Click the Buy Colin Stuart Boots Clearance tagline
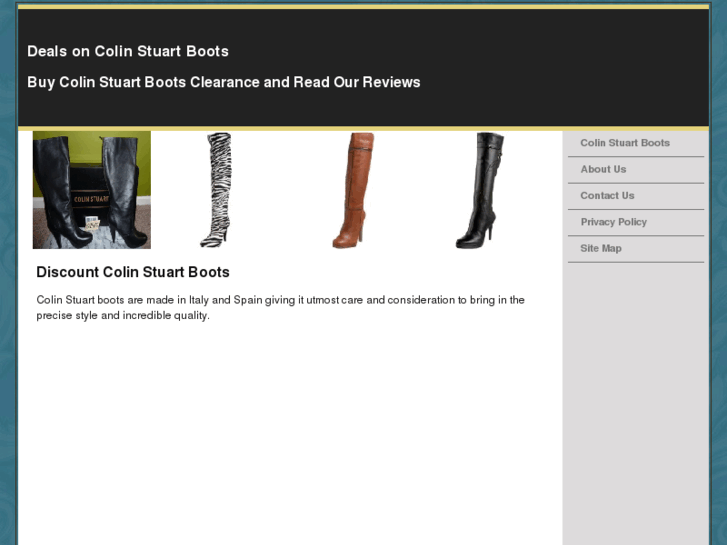Screen dimensions: 727x545 (x=223, y=82)
